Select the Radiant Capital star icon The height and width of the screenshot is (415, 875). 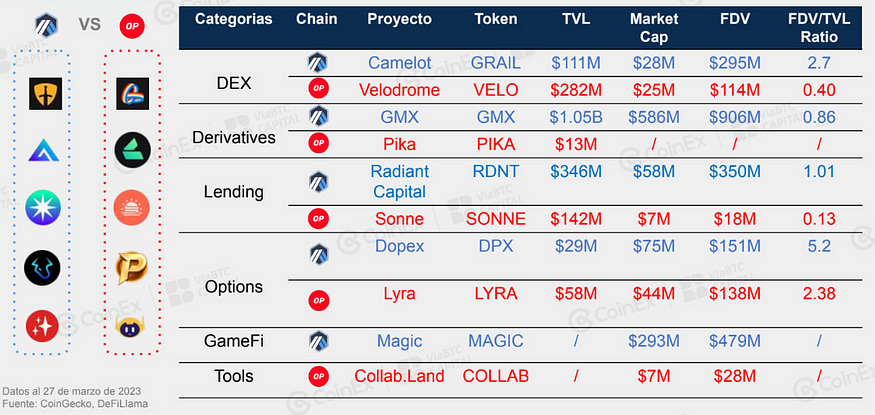click(x=43, y=207)
